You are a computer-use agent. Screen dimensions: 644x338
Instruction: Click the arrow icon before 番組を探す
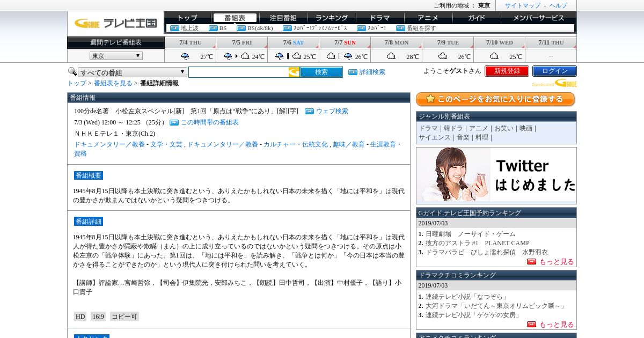(x=400, y=28)
